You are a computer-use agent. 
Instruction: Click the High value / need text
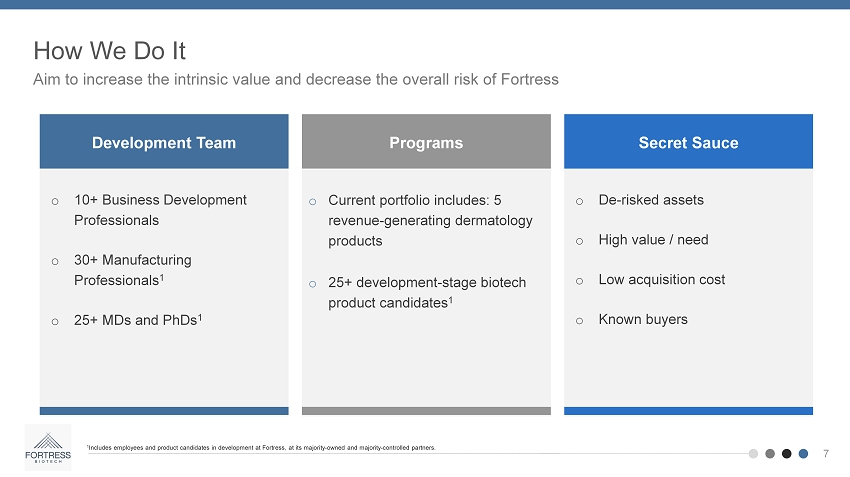(652, 240)
